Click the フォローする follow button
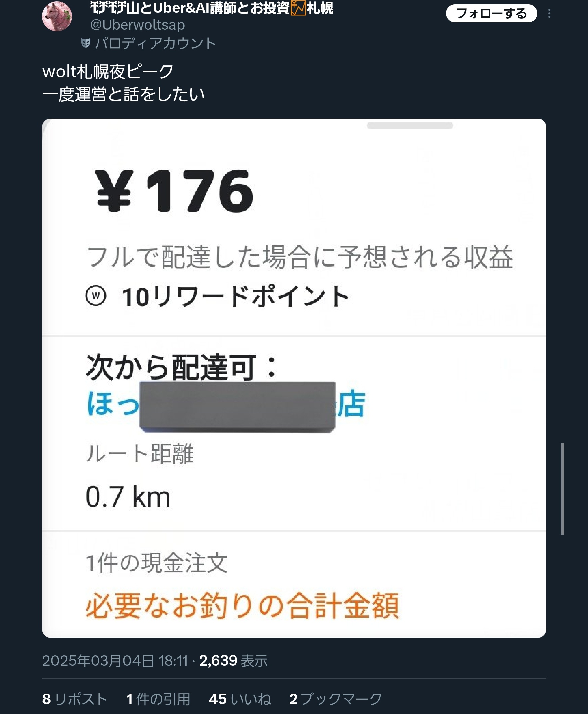 click(491, 13)
